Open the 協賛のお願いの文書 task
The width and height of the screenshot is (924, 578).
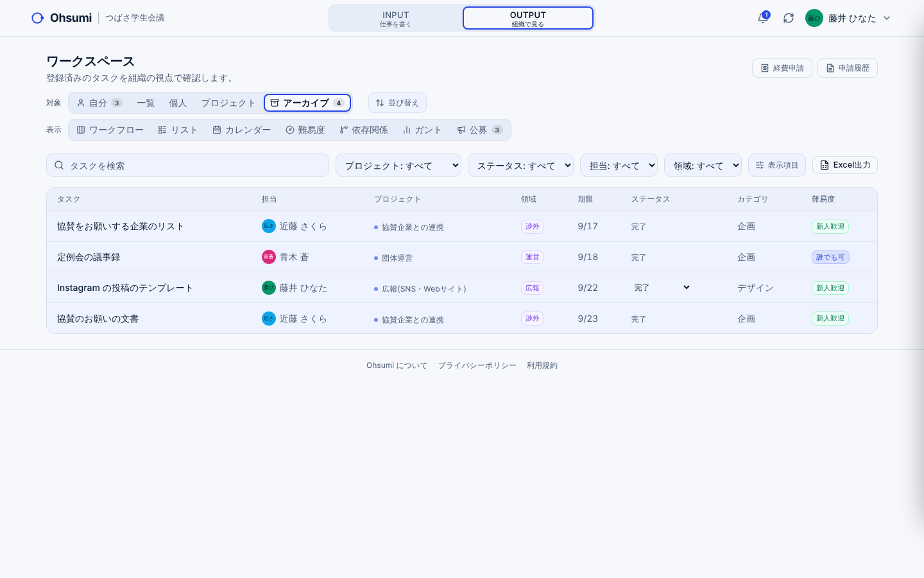point(98,319)
